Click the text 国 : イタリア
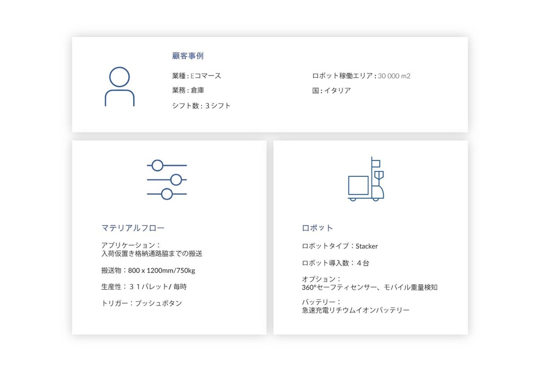 tap(332, 90)
